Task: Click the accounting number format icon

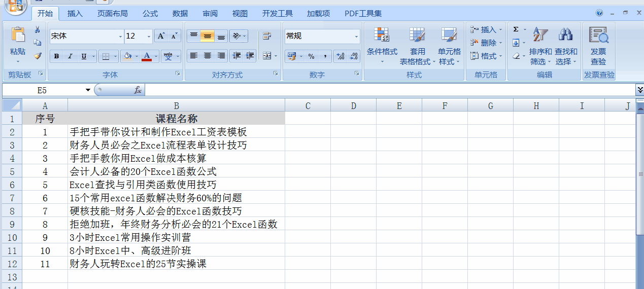Action: point(292,56)
